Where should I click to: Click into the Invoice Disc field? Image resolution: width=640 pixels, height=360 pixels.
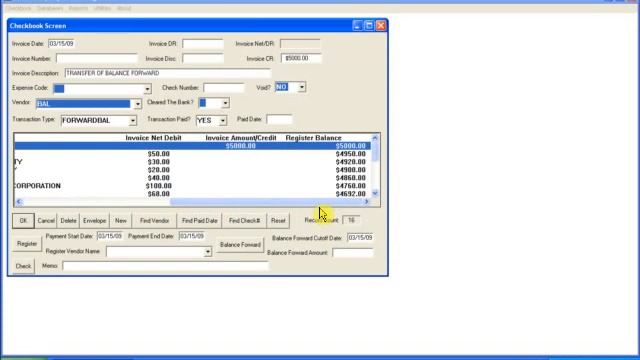tap(203, 58)
